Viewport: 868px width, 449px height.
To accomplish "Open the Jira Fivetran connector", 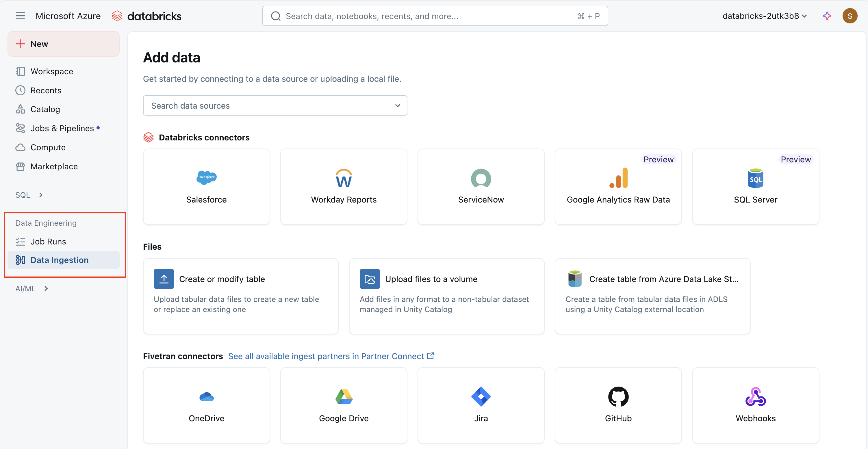I will [481, 405].
